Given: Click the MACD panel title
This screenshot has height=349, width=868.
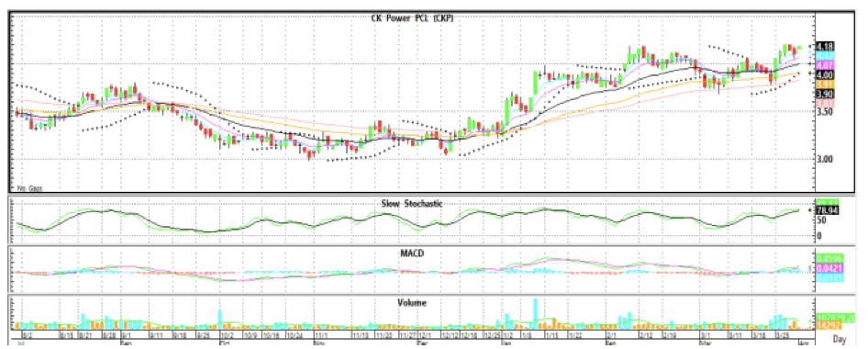Looking at the screenshot, I should pyautogui.click(x=411, y=253).
